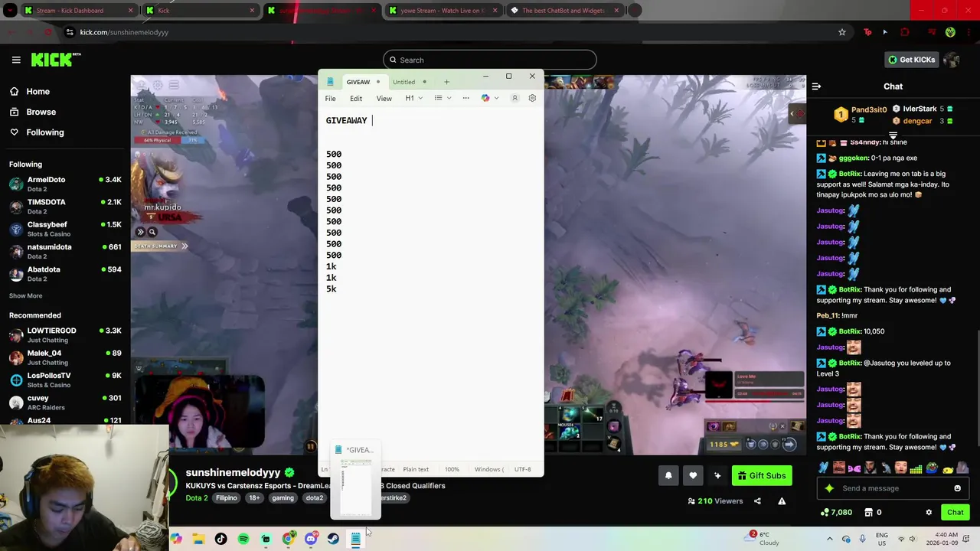
Task: Select ArmelDoto followed channel
Action: click(x=65, y=184)
